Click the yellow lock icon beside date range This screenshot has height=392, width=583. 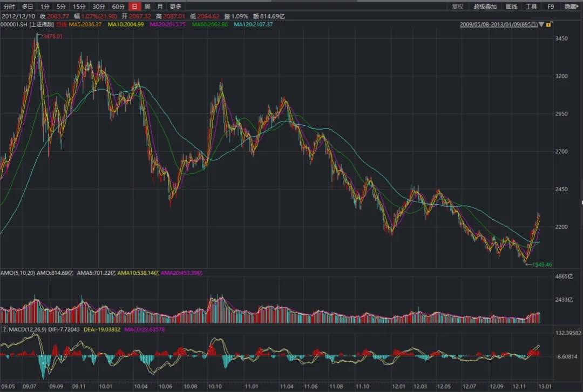[549, 24]
